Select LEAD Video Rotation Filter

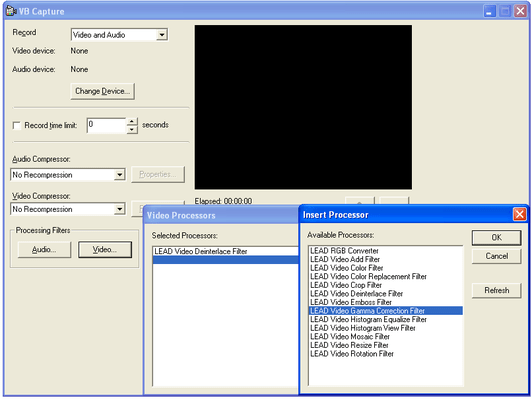pos(385,354)
